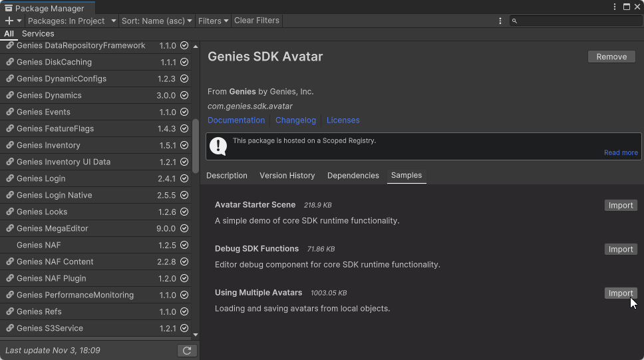Click the link icon beside Genies Login
Screen dimensions: 644x360
(10, 178)
